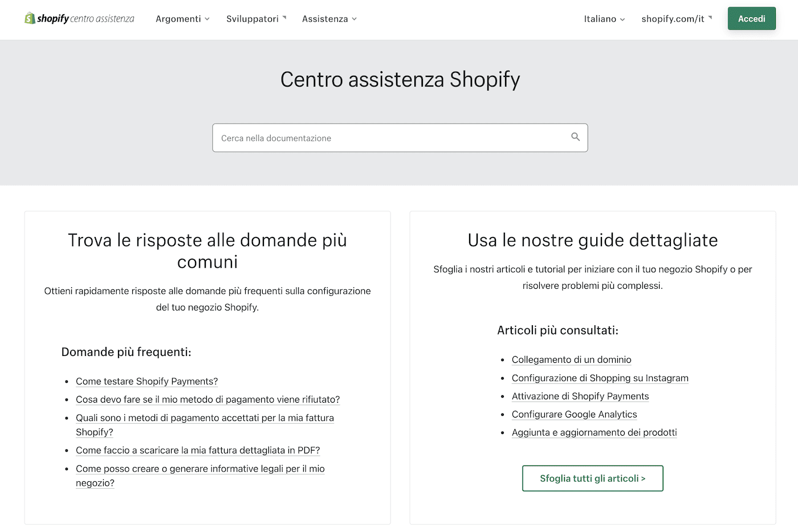Click the Centro assistenza Shopify heading
The image size is (798, 532).
(400, 79)
